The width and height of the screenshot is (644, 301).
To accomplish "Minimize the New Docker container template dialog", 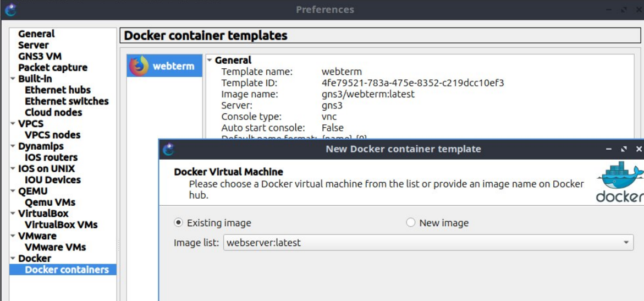I will [609, 149].
